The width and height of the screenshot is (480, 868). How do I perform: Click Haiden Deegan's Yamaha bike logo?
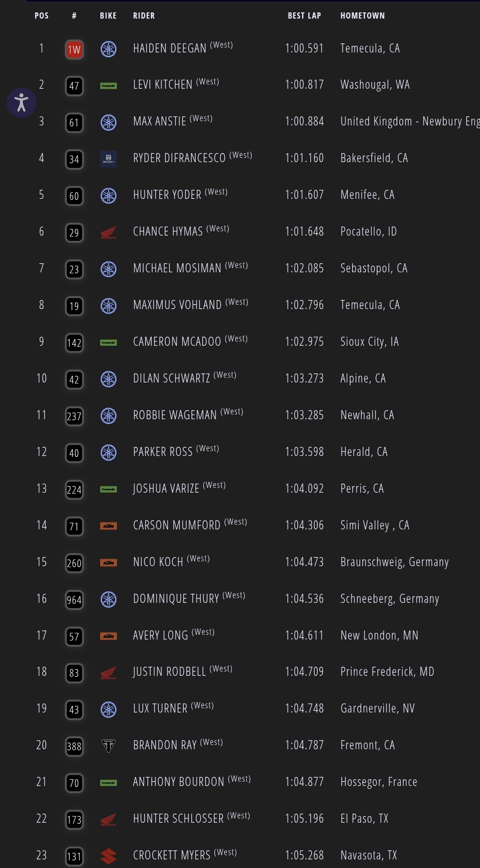point(108,49)
